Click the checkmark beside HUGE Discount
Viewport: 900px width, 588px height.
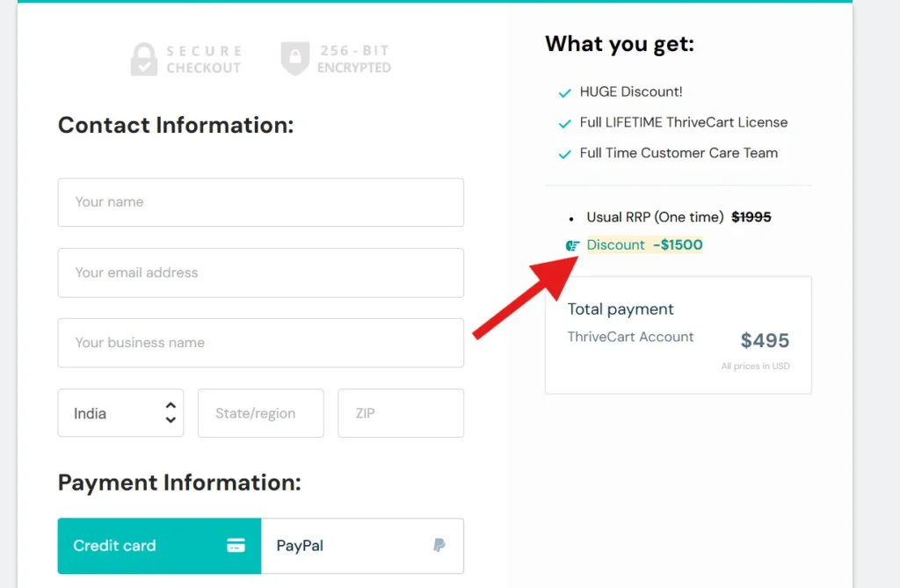pyautogui.click(x=563, y=91)
